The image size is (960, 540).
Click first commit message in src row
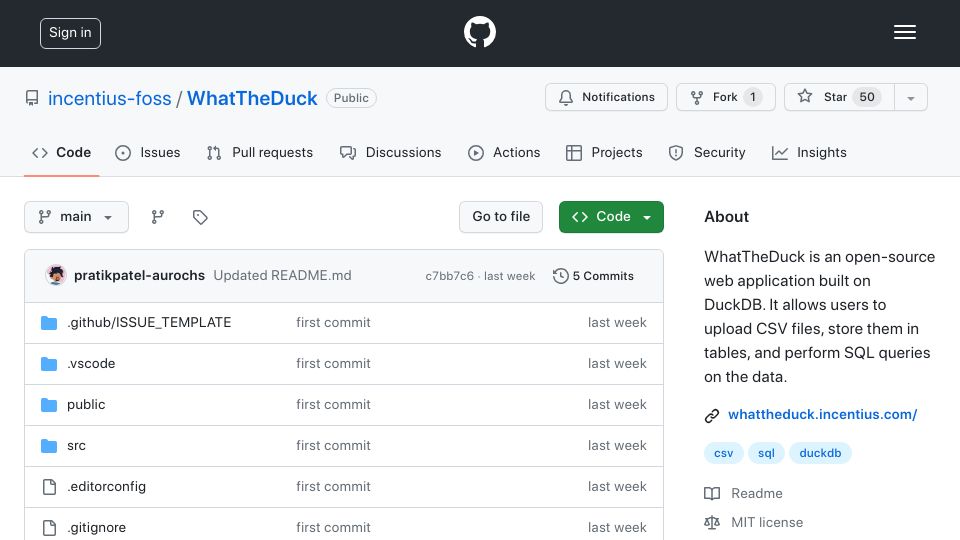[333, 446]
